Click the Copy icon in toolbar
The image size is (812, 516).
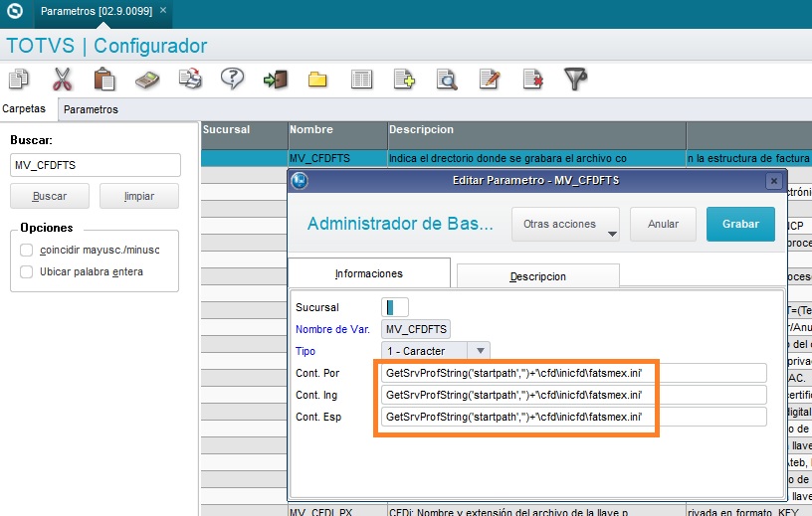(x=19, y=80)
